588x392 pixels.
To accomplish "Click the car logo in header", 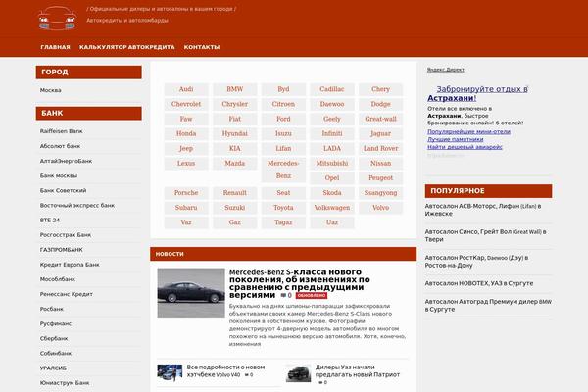I will pyautogui.click(x=58, y=18).
